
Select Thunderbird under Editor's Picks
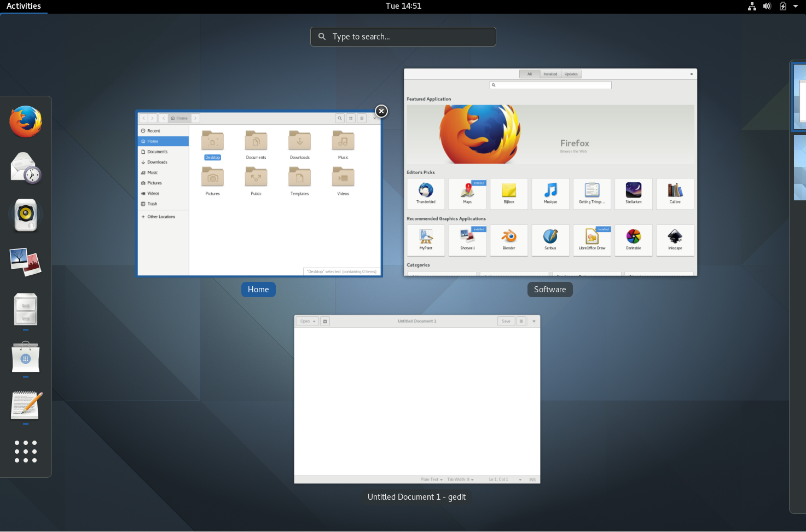[426, 194]
